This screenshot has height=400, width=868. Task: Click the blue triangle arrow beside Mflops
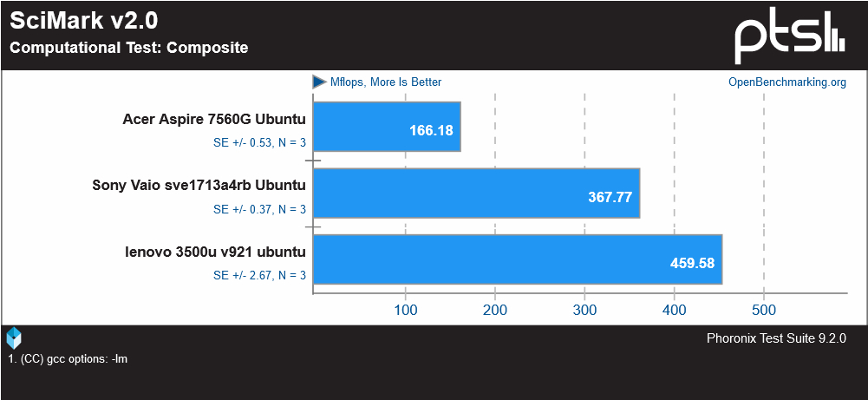[319, 82]
